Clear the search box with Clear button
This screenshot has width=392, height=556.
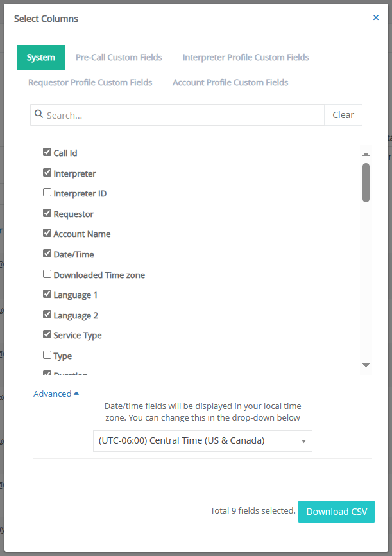point(343,115)
